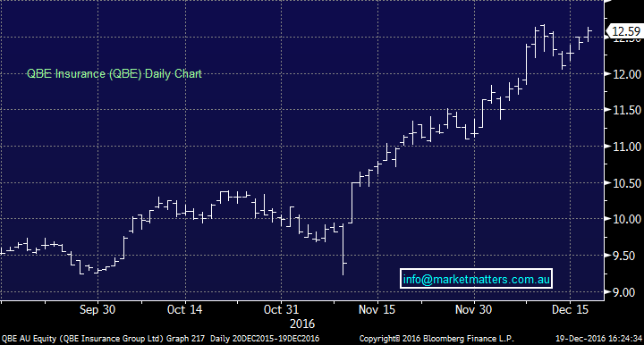Click the Nov 15 date axis label
Screen dimensions: 644x345
point(377,309)
